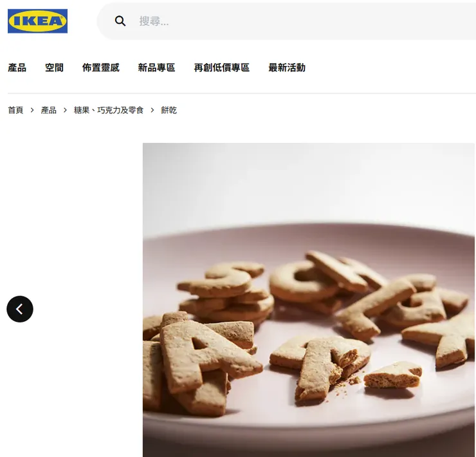Go to the 新品專區 section

point(157,68)
